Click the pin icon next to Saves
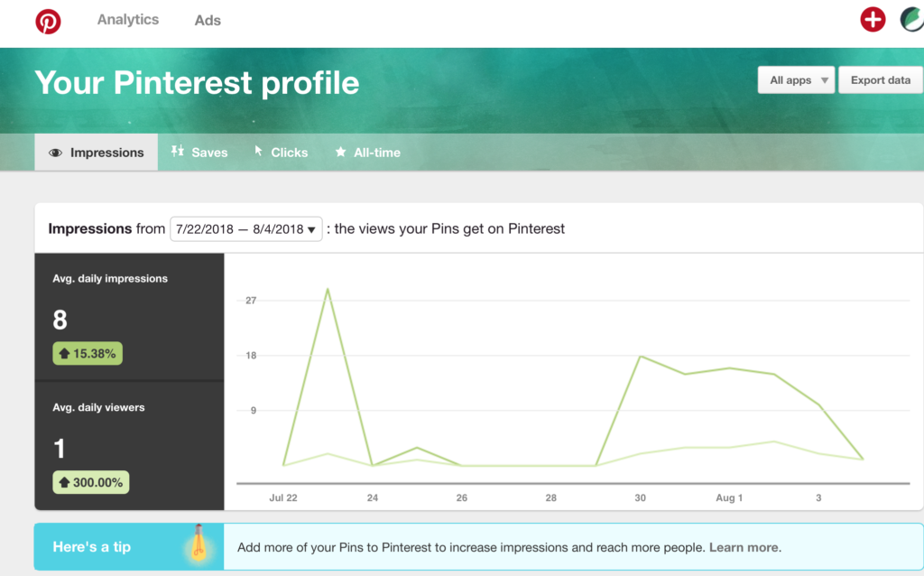Screen dimensions: 924x576 pyautogui.click(x=177, y=152)
